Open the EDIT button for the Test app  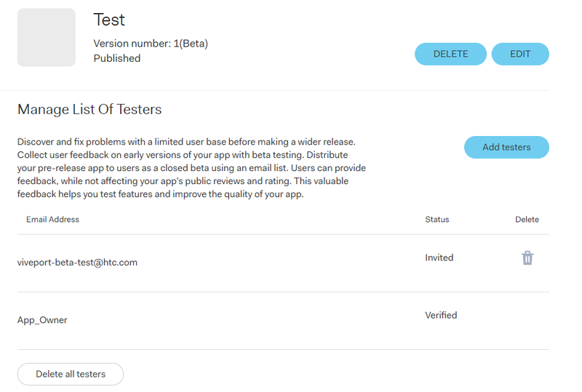pos(520,55)
